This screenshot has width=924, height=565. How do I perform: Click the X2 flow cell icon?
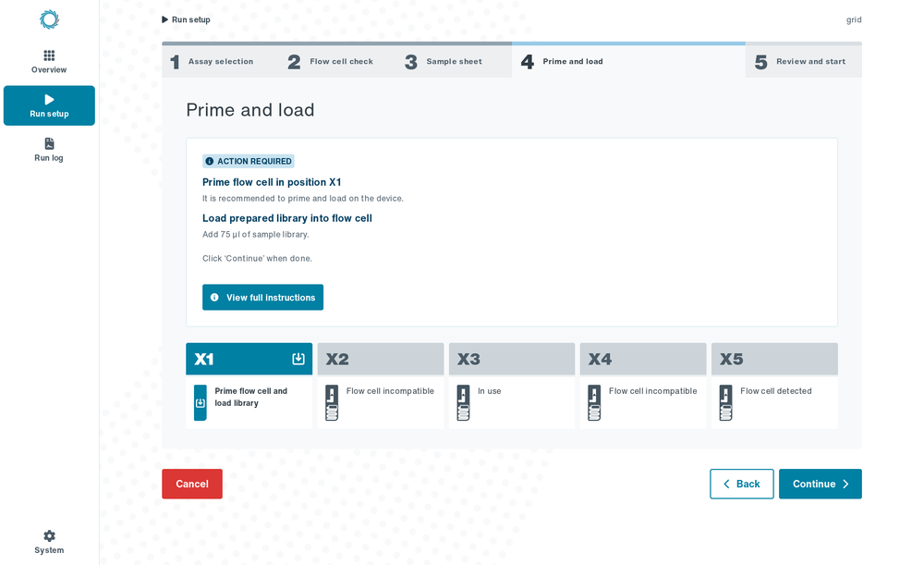[332, 403]
